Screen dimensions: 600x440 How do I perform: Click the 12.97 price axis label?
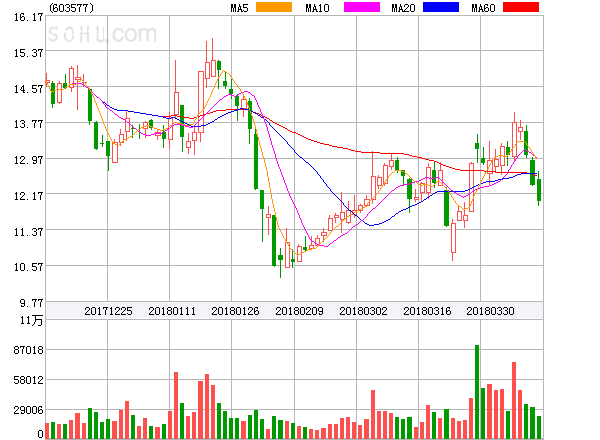point(28,160)
